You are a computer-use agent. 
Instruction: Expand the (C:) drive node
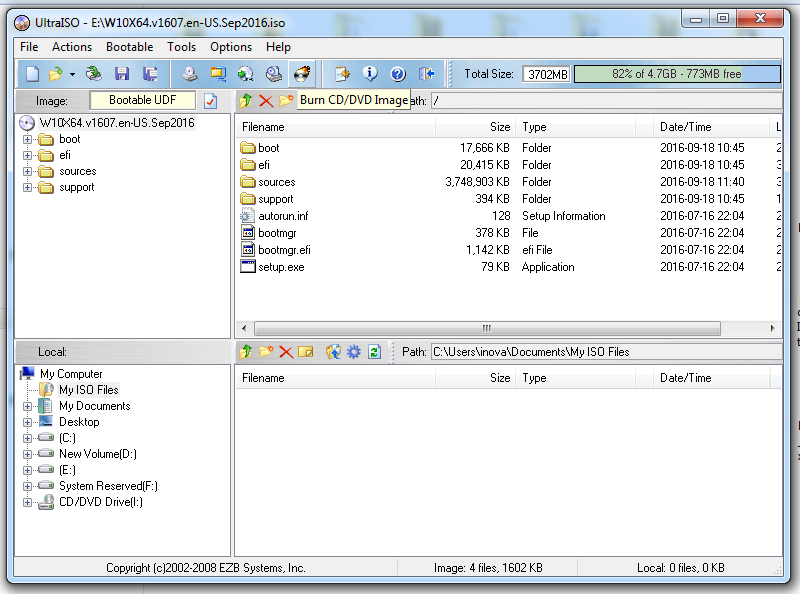coord(28,438)
